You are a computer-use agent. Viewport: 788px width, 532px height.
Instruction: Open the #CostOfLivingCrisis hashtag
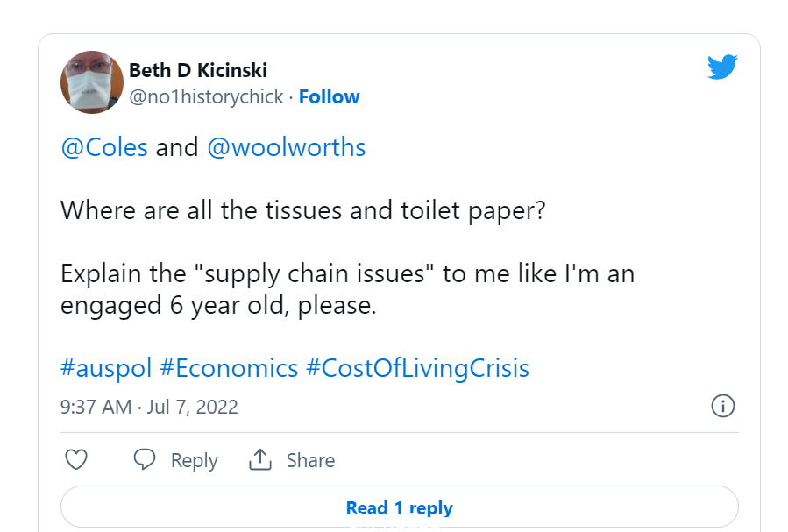[x=417, y=368]
